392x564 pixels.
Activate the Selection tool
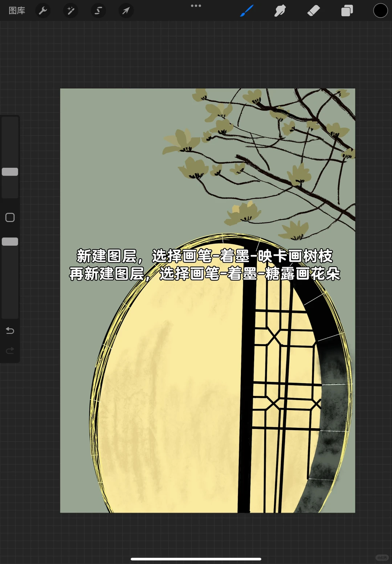98,11
